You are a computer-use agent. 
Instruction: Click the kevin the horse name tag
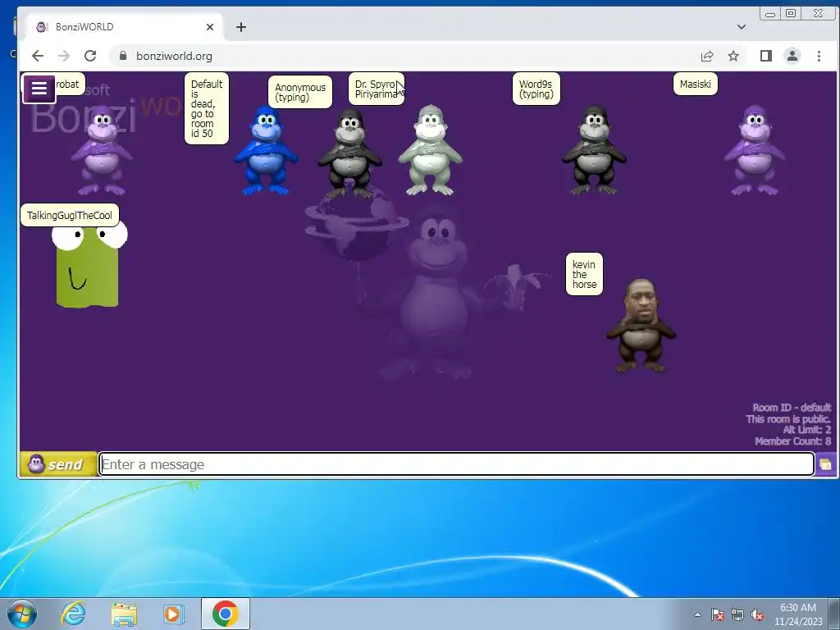(584, 274)
